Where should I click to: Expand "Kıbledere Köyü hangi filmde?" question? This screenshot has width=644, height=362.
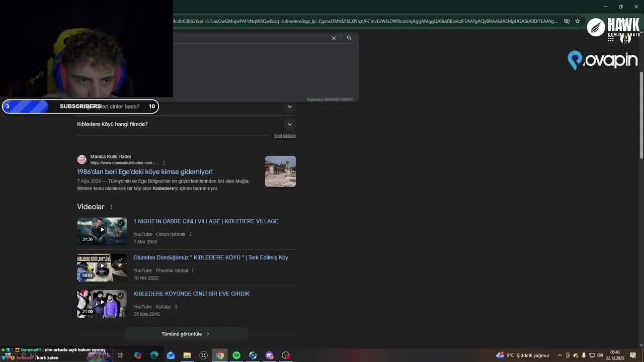pyautogui.click(x=289, y=124)
